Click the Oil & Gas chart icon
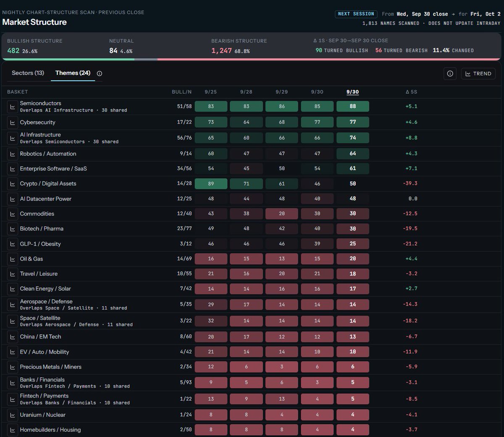 (x=13, y=259)
